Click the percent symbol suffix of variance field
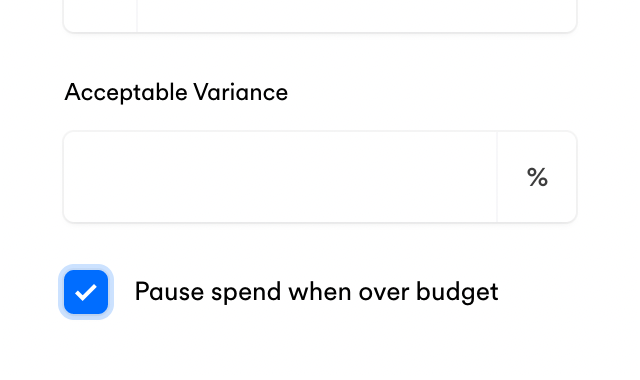 537,177
